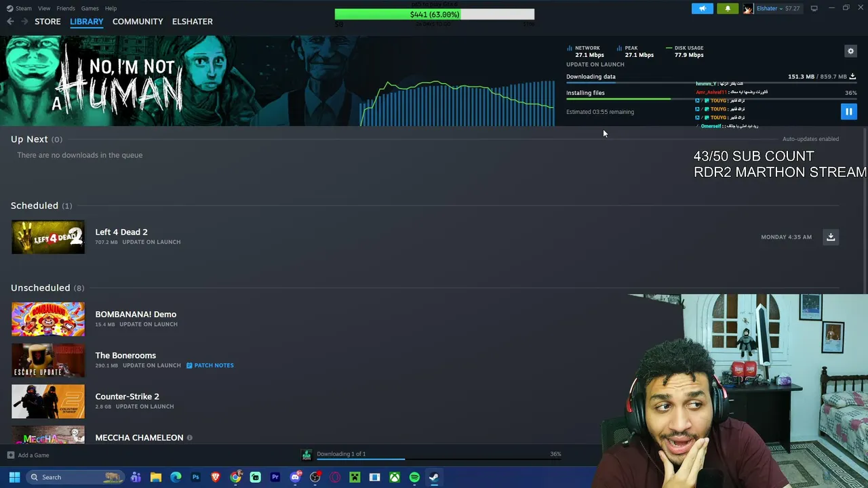This screenshot has height=488, width=868.
Task: Open the Help menu
Action: coord(111,8)
